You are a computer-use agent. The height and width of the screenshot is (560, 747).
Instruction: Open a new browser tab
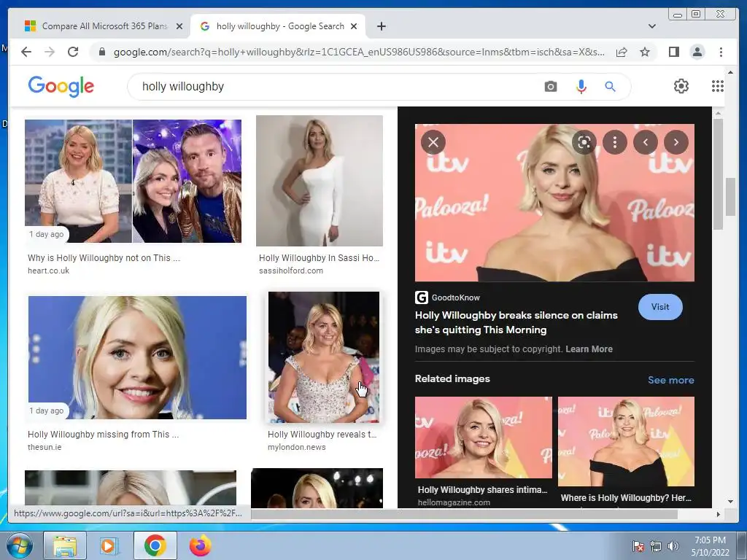tap(381, 26)
